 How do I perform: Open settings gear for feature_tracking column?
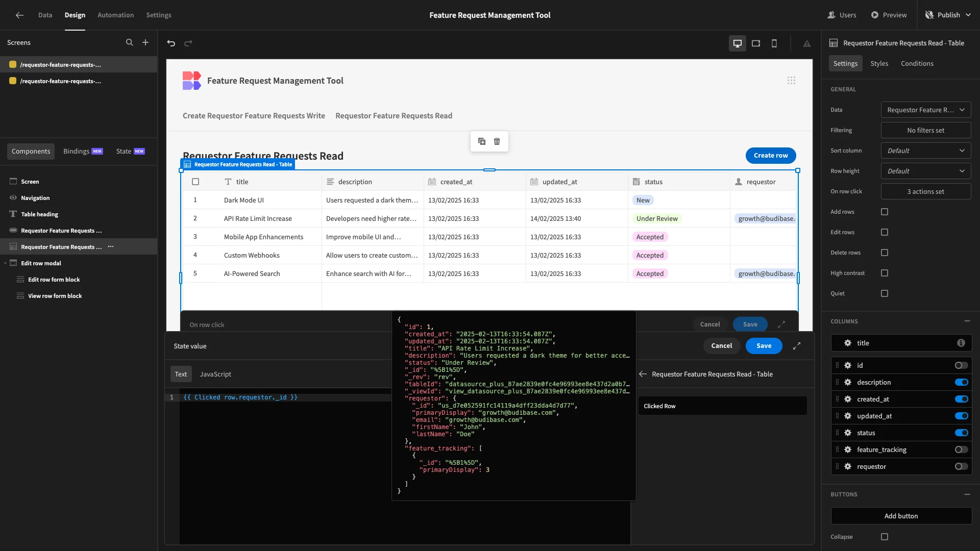click(x=848, y=449)
